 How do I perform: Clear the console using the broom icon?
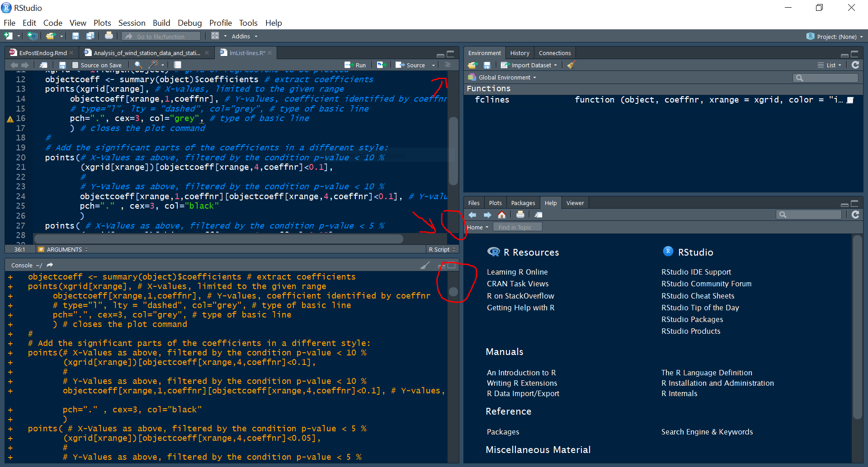tap(425, 265)
